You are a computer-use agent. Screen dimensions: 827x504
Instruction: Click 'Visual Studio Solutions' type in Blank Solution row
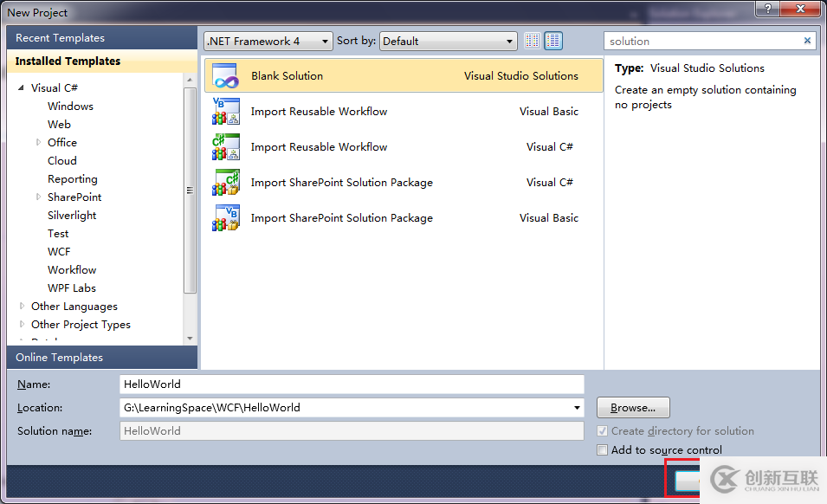click(x=521, y=76)
